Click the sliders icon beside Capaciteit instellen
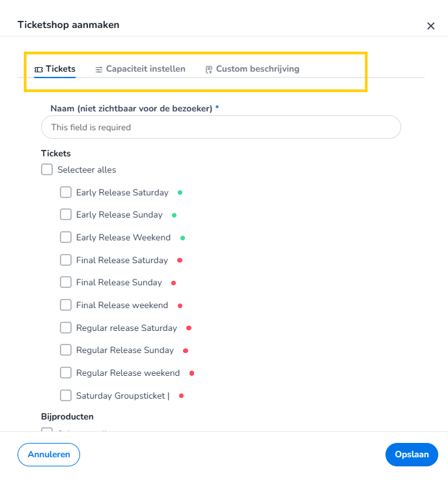This screenshot has width=448, height=482. click(x=99, y=69)
